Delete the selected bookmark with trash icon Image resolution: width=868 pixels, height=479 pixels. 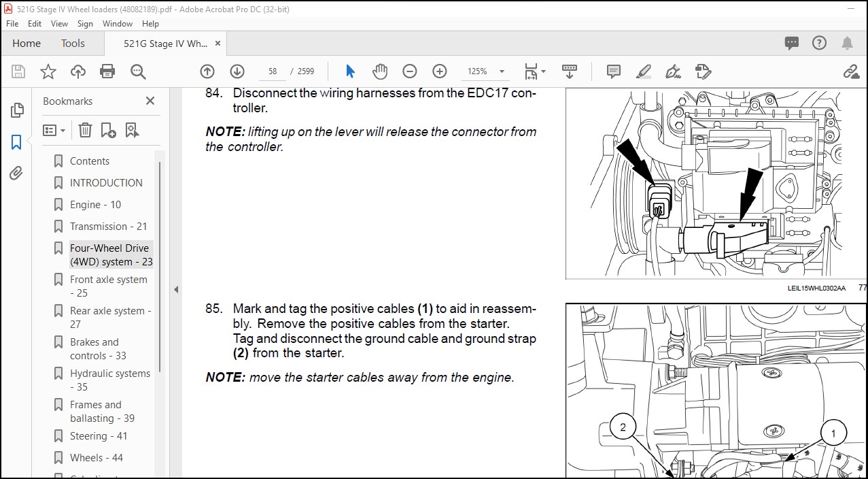pos(85,130)
